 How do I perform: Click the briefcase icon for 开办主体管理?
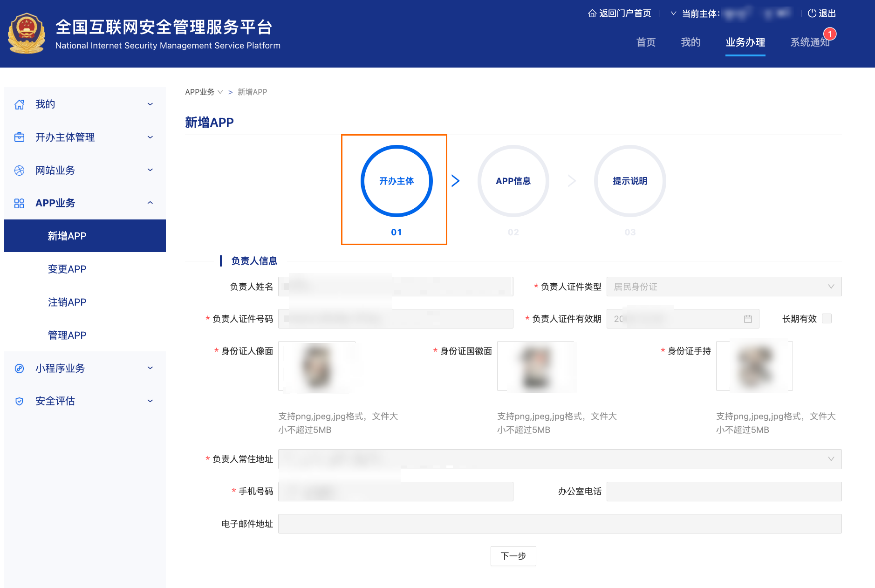(20, 137)
